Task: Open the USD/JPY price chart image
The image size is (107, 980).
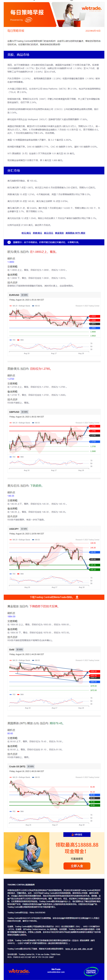Action: (x=54, y=558)
